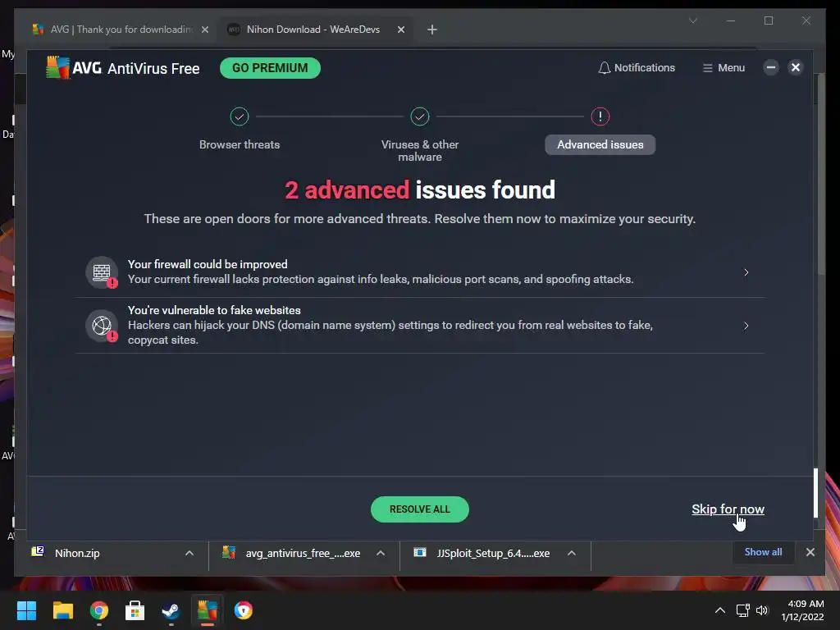Open network settings tray icon
The image size is (840, 630).
[x=743, y=610]
